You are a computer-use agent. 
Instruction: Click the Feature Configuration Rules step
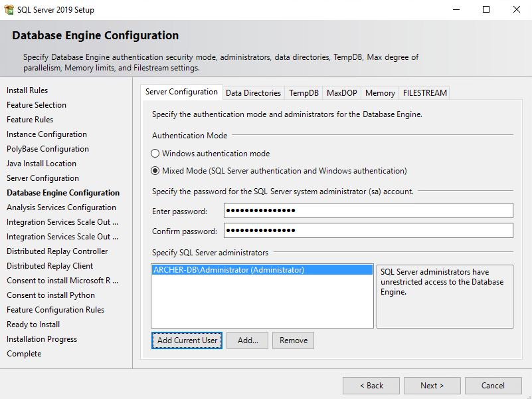[56, 310]
